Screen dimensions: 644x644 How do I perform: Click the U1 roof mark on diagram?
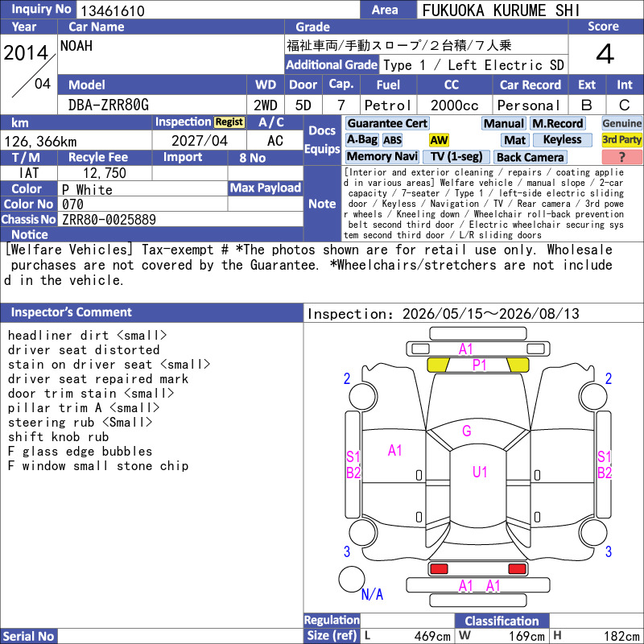(x=480, y=472)
